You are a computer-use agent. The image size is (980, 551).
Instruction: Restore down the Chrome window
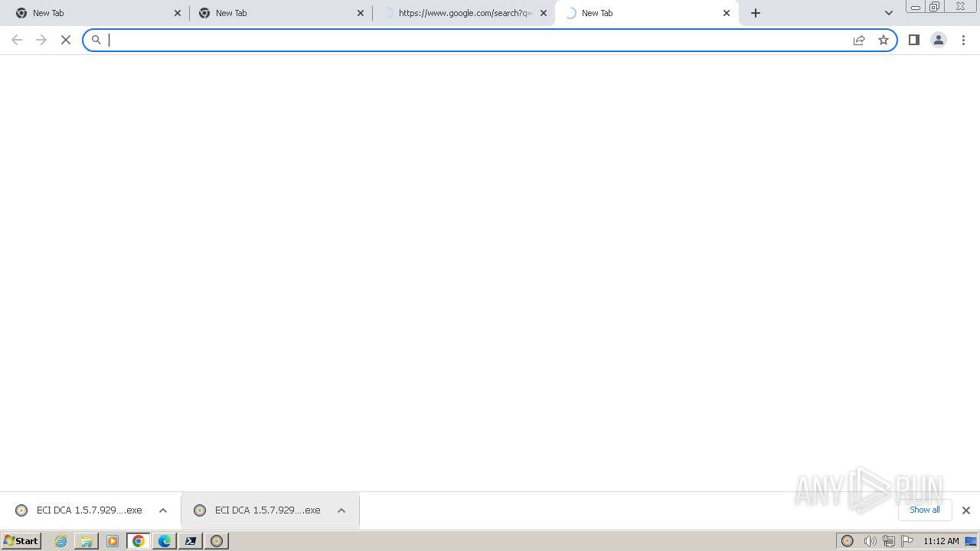click(935, 7)
